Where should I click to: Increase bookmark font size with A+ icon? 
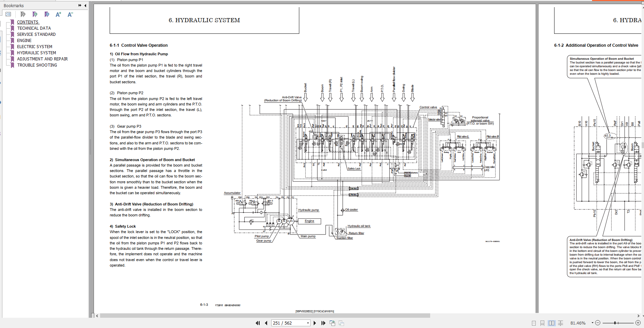click(58, 14)
